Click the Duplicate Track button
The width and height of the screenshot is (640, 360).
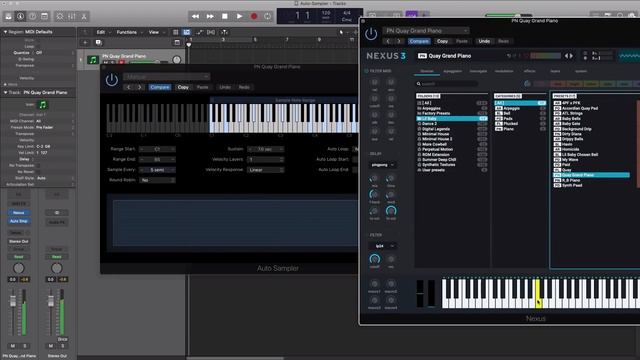coord(98,42)
